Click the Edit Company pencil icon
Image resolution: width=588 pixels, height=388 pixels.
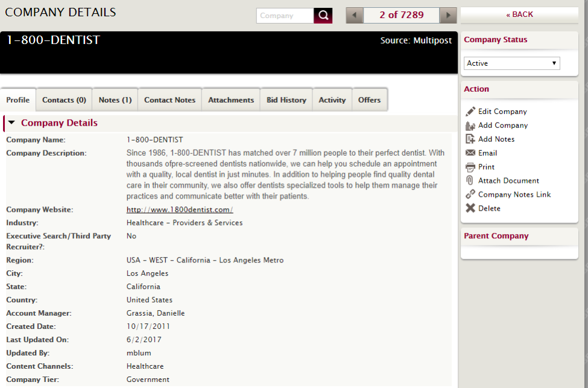point(470,112)
